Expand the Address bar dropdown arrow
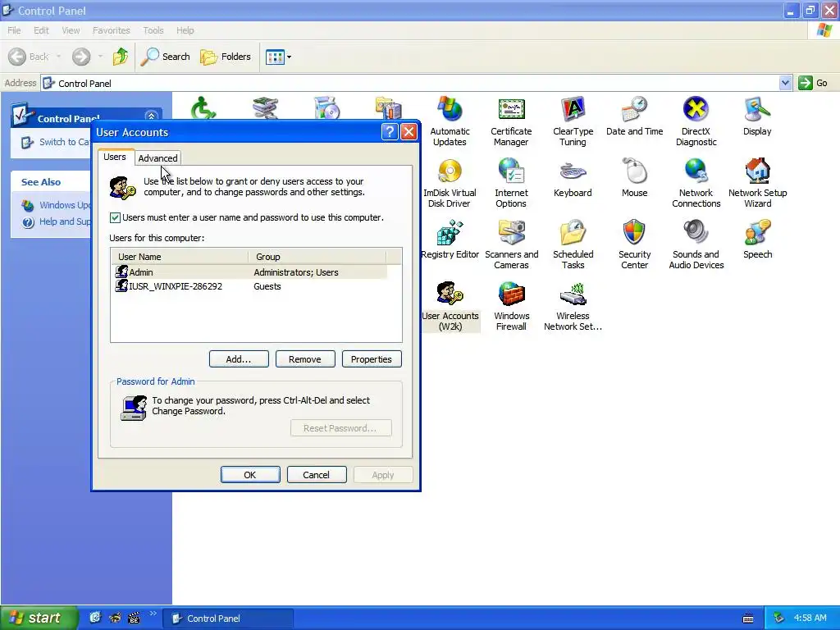The image size is (840, 630). 785,83
